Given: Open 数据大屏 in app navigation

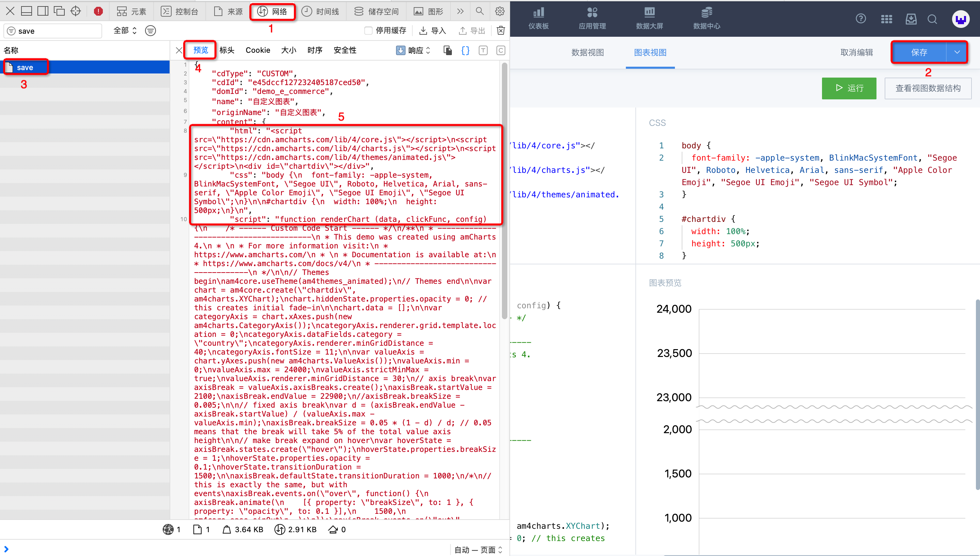Looking at the screenshot, I should tap(649, 18).
